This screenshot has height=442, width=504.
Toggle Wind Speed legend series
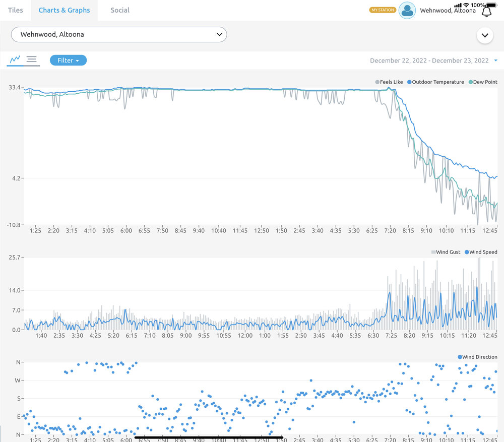point(480,252)
